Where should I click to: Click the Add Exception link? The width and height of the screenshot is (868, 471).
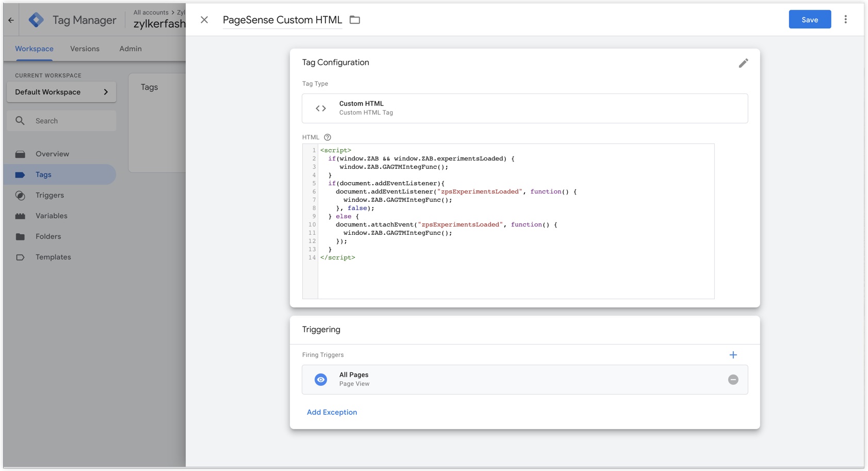[x=332, y=412]
